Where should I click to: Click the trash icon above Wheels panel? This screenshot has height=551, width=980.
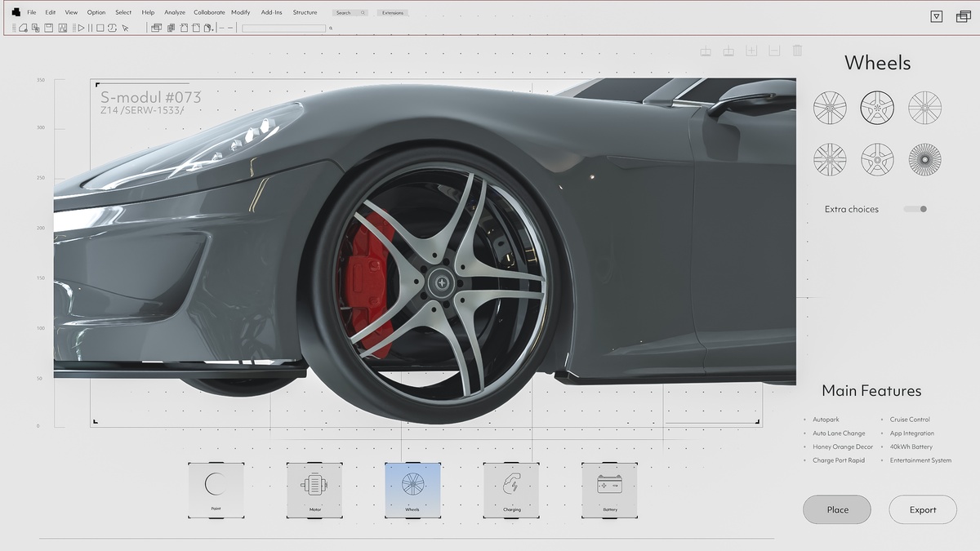pyautogui.click(x=796, y=51)
